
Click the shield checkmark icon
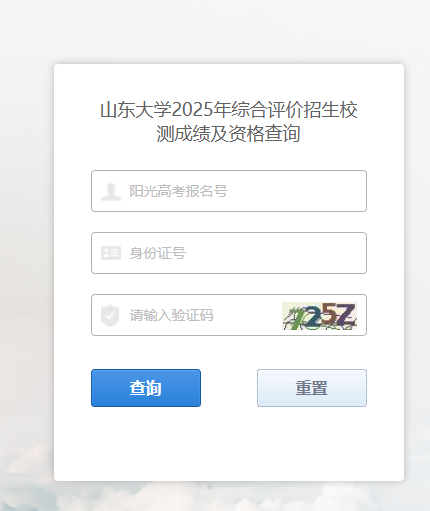point(110,315)
